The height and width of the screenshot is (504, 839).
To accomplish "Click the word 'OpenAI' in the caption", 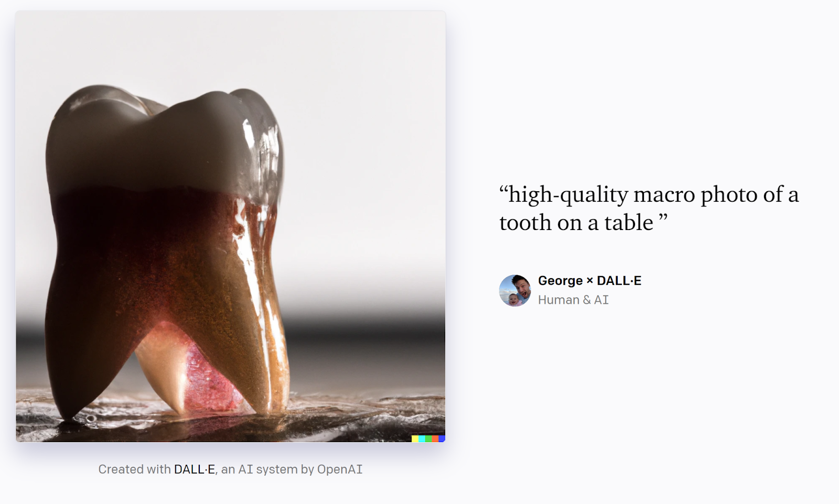I will [x=340, y=469].
